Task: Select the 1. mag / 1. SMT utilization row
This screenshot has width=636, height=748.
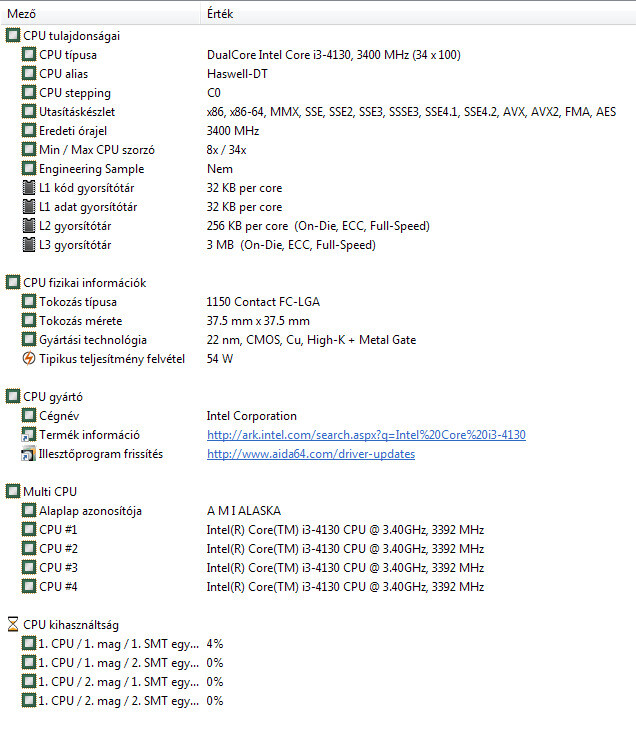Action: click(123, 644)
